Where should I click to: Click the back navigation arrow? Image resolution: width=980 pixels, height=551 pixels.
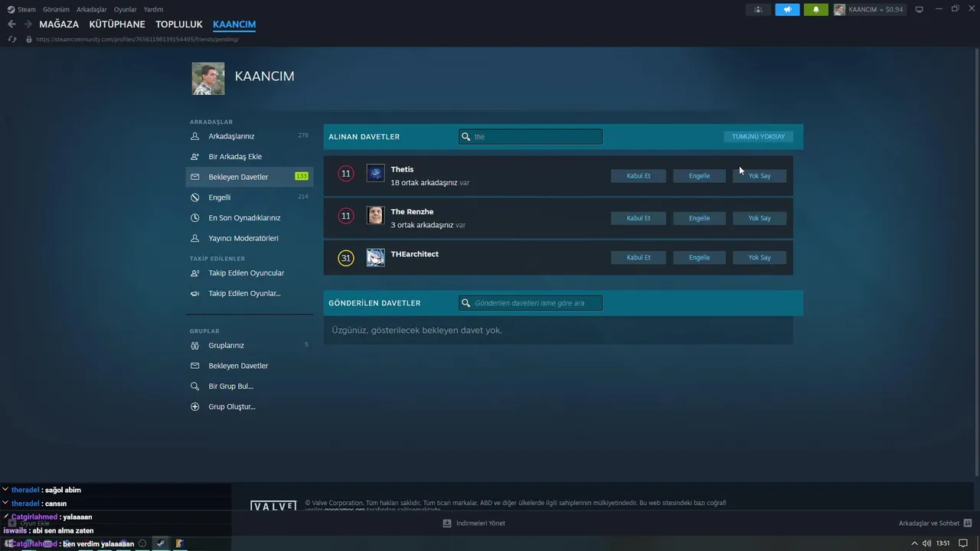click(x=11, y=24)
